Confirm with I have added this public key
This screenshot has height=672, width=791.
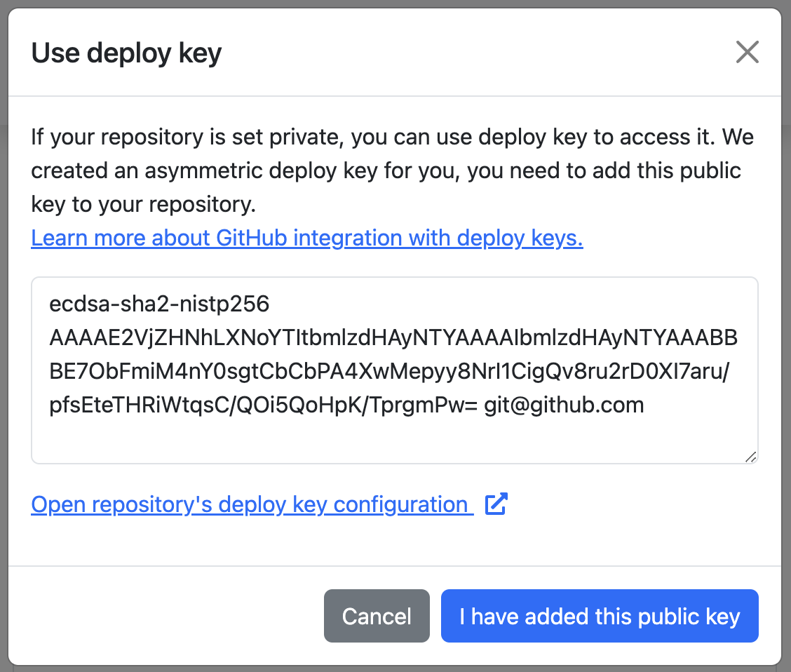pyautogui.click(x=600, y=616)
